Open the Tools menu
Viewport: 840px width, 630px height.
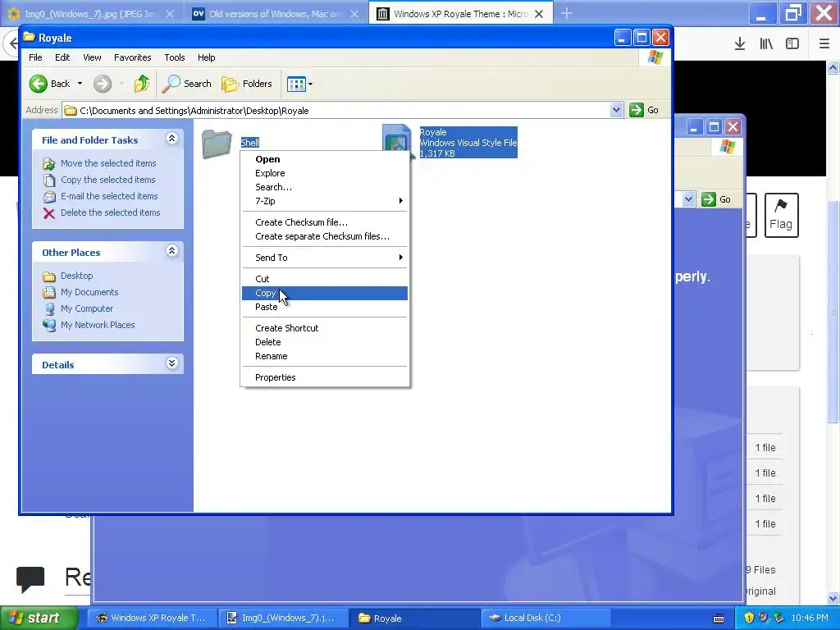[175, 57]
